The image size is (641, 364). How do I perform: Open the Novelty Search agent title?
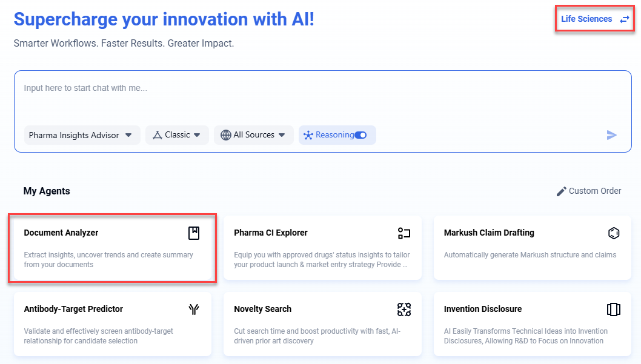point(262,309)
